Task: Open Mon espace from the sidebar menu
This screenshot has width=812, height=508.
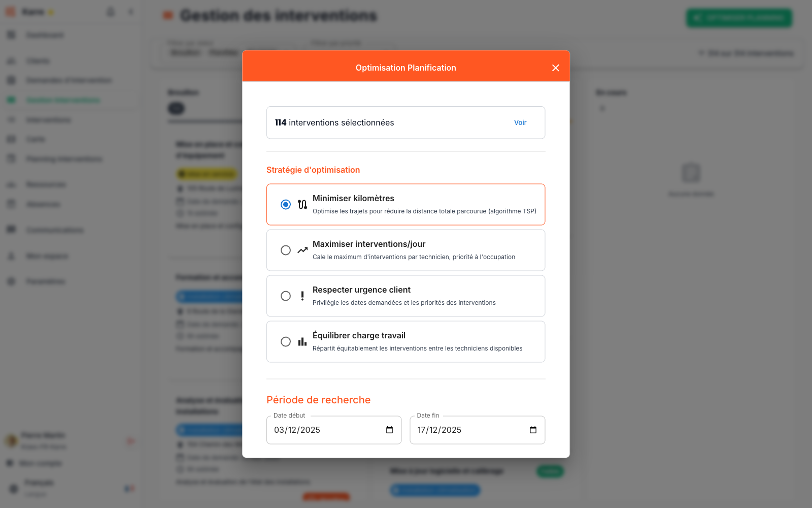Action: [11, 256]
